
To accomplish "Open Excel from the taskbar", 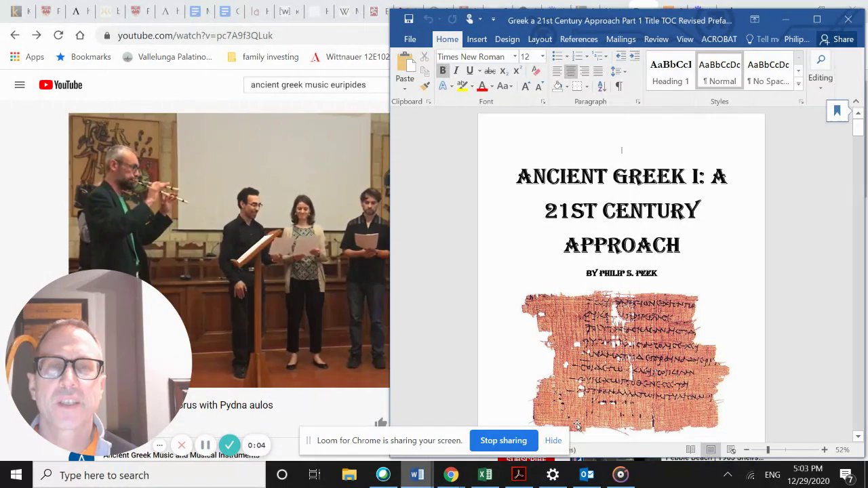I will tap(485, 474).
